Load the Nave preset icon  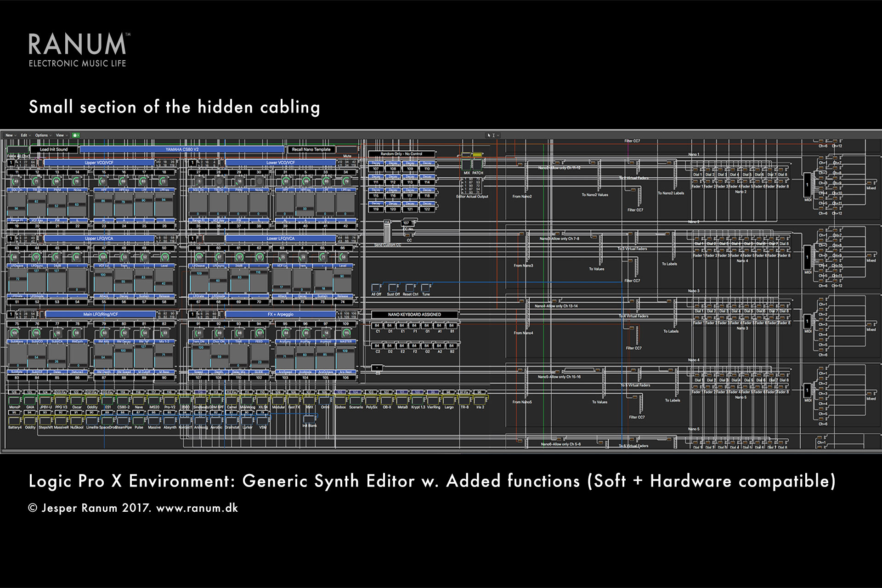(x=139, y=401)
